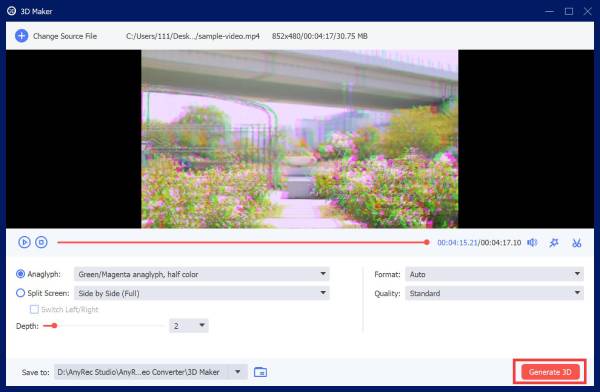
Task: Maximize the 3D Maker window
Action: pyautogui.click(x=569, y=11)
